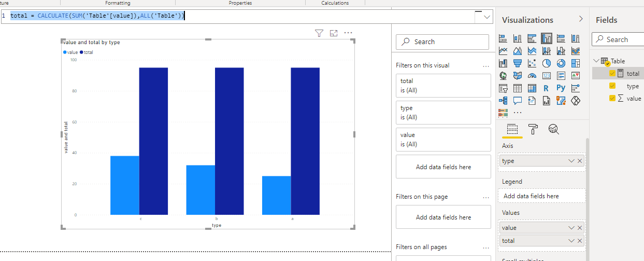This screenshot has height=261, width=644.
Task: Select the Donut chart visual
Action: [x=561, y=63]
